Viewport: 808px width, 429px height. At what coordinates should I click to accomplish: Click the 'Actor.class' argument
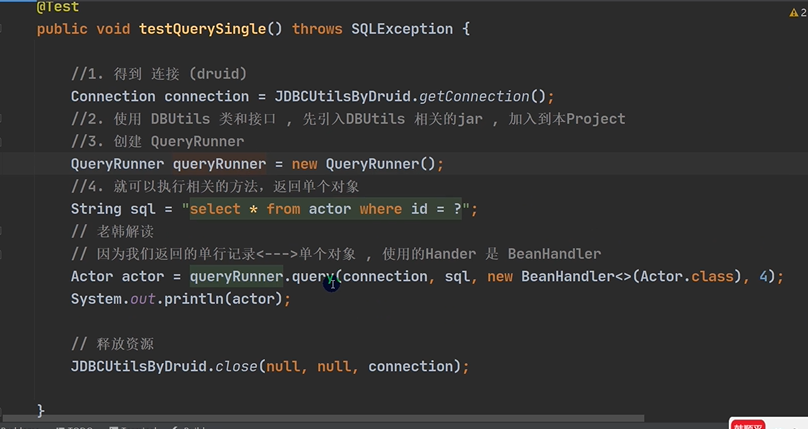tap(686, 277)
